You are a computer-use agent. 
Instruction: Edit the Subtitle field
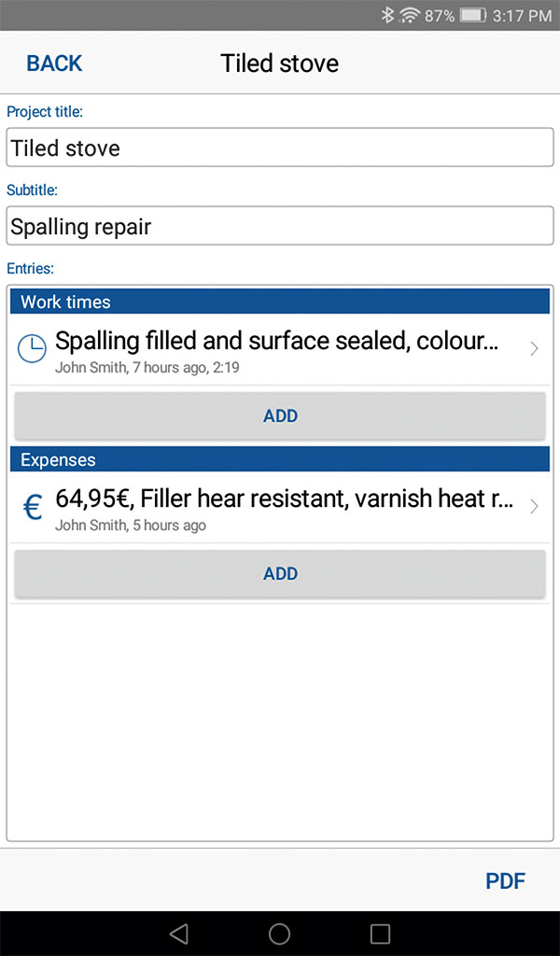(280, 226)
